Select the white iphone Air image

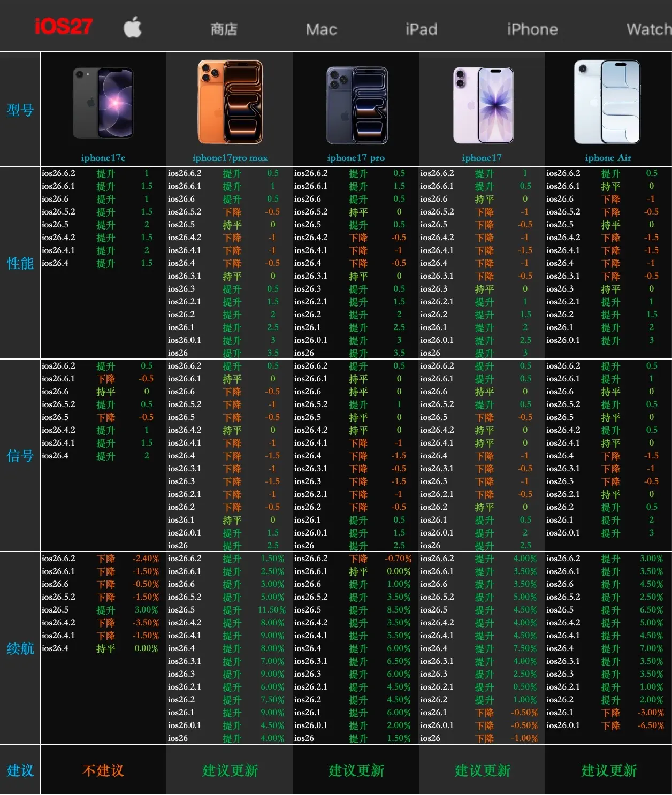[x=607, y=102]
